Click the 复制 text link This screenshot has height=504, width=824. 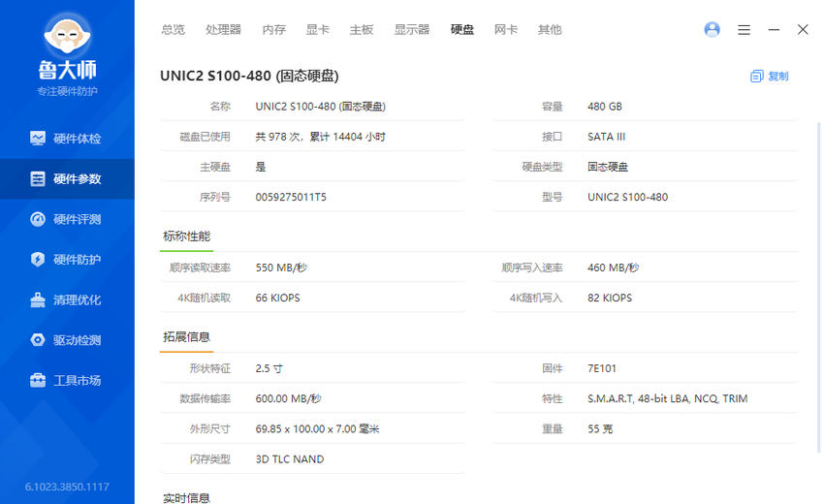(778, 77)
